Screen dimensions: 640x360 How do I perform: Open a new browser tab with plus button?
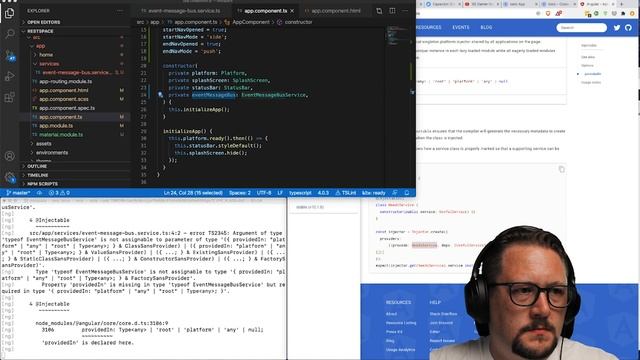(622, 4)
